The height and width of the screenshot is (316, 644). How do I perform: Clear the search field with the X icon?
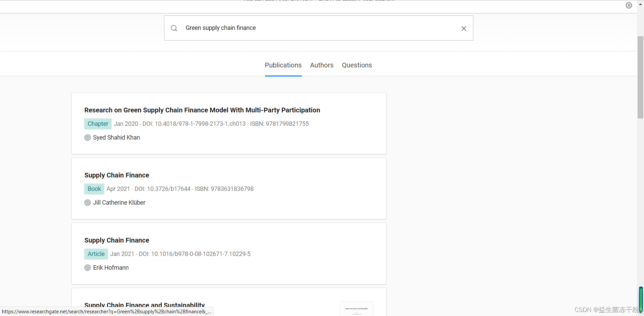point(464,29)
